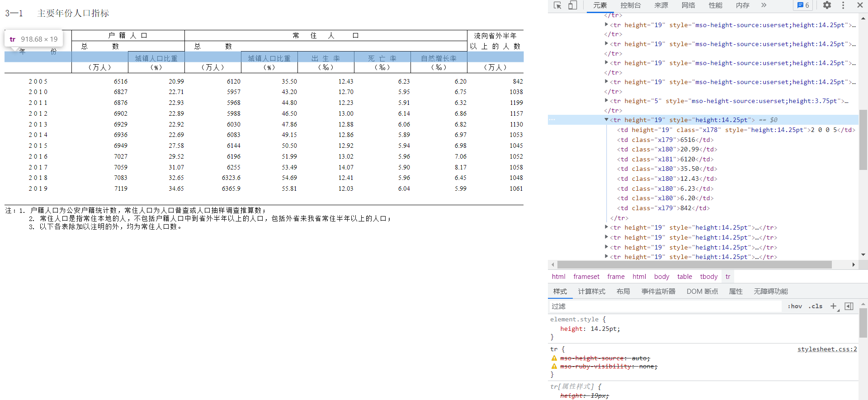Viewport: 868px width, 400px height.
Task: Click the 2019 year cell in table
Action: click(x=38, y=189)
